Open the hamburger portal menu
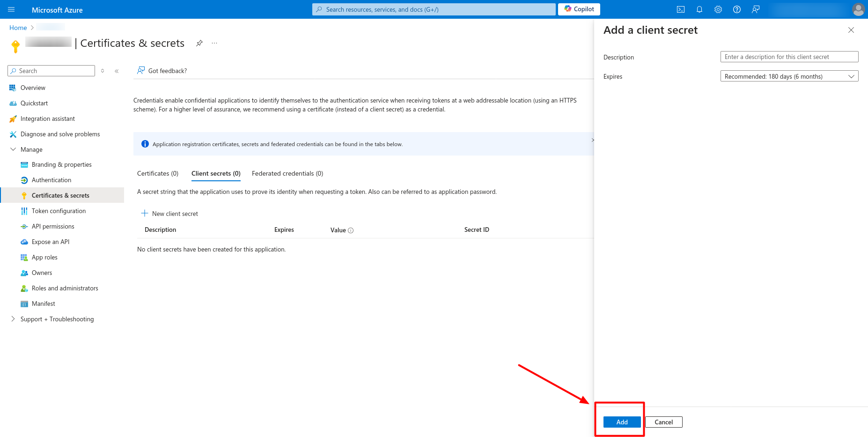This screenshot has height=437, width=868. [x=11, y=9]
